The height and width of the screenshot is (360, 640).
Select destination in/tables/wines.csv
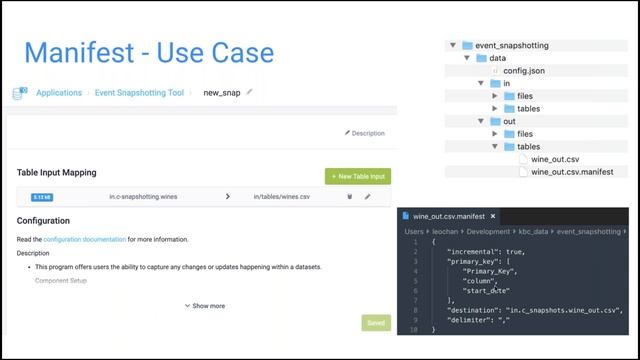tap(282, 197)
